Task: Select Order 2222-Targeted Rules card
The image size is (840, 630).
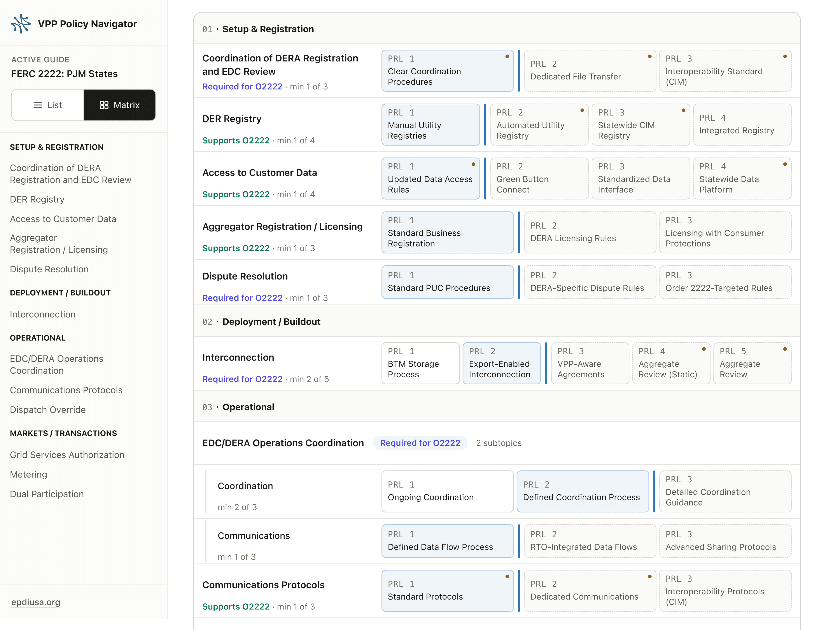Action: point(725,282)
